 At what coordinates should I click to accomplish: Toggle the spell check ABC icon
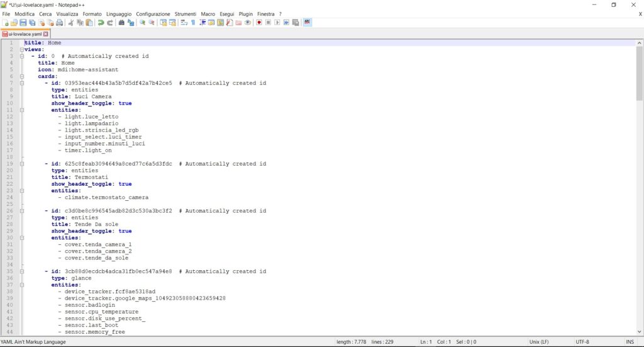click(x=307, y=23)
